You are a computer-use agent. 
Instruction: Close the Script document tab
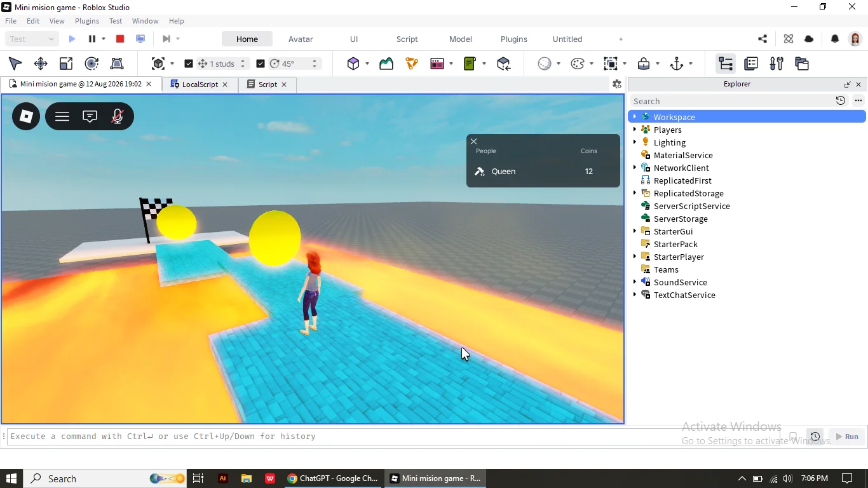pyautogui.click(x=284, y=85)
